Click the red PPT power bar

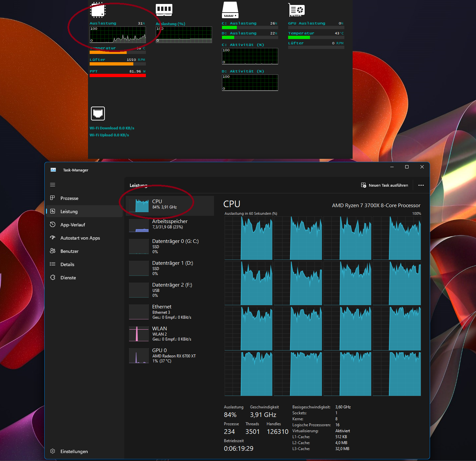118,75
